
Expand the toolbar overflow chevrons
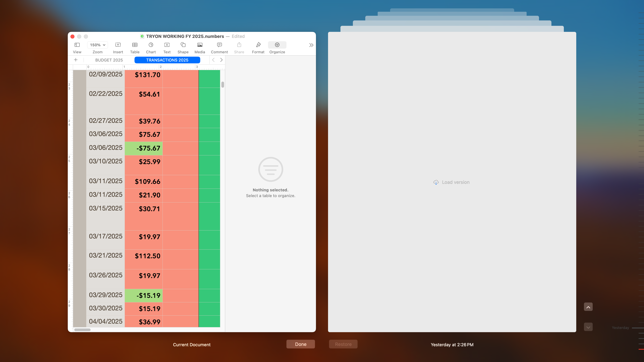(x=311, y=45)
